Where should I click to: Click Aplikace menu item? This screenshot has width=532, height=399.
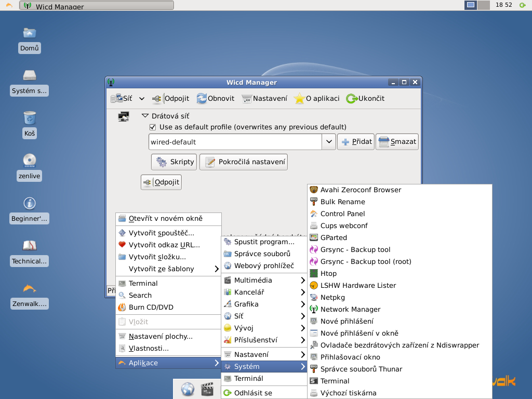pyautogui.click(x=169, y=363)
